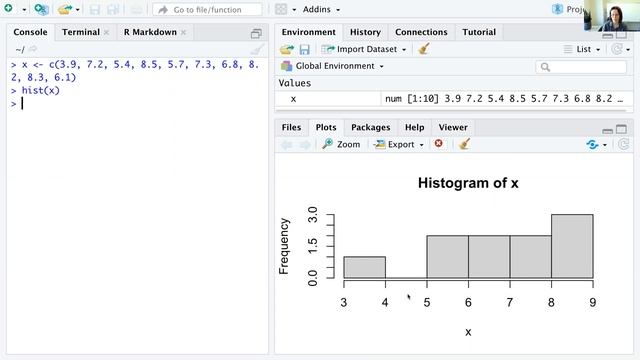Open the workspace panes dropdown arrow
Image resolution: width=640 pixels, height=360 pixels.
[294, 9]
